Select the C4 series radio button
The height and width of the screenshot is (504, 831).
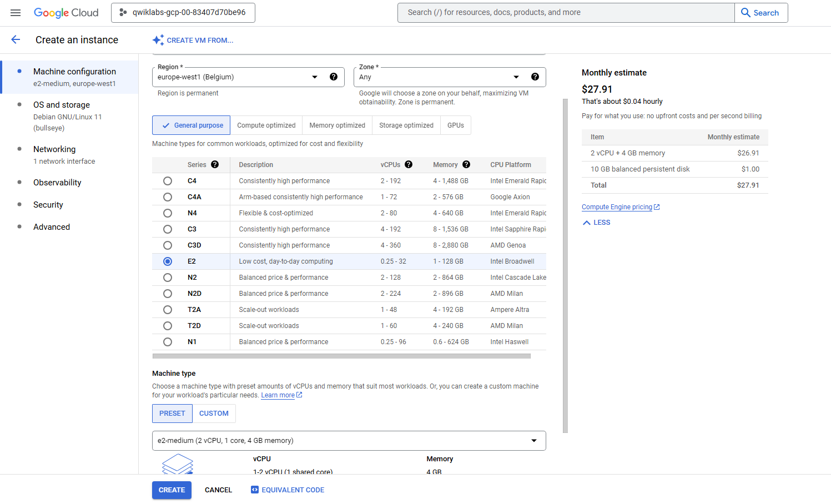coord(168,181)
